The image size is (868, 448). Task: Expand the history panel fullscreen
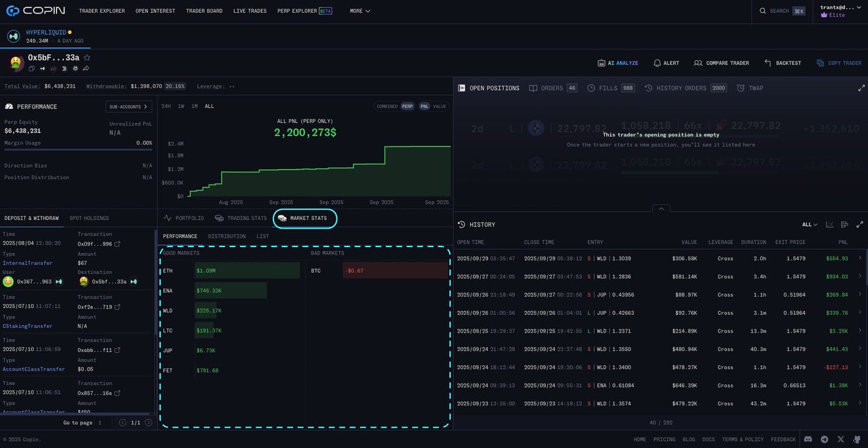[860, 225]
